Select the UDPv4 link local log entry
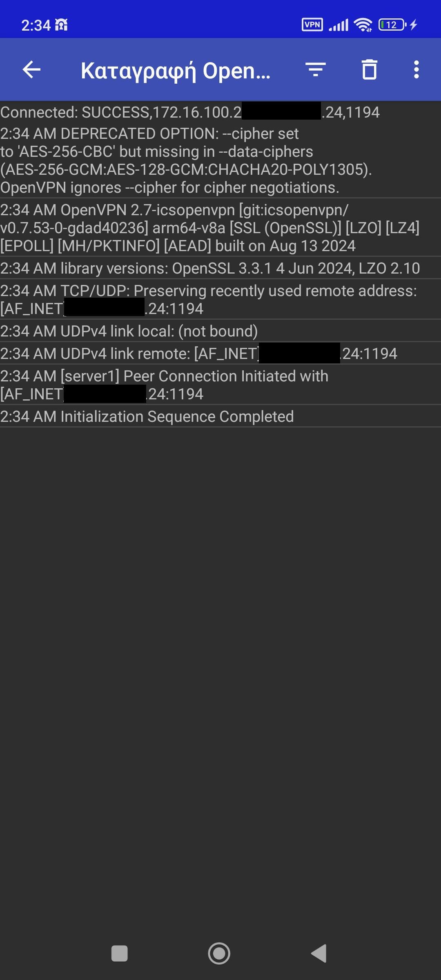 [129, 331]
